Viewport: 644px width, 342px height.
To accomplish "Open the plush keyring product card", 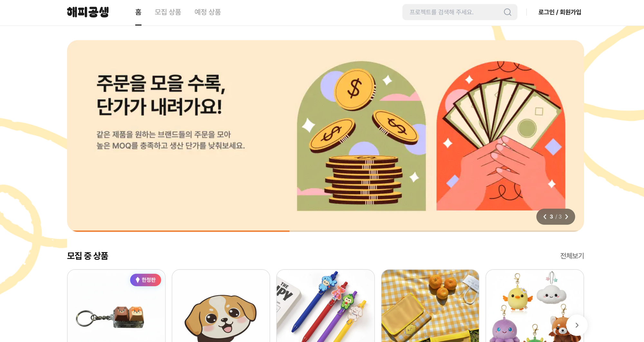I will (x=535, y=306).
